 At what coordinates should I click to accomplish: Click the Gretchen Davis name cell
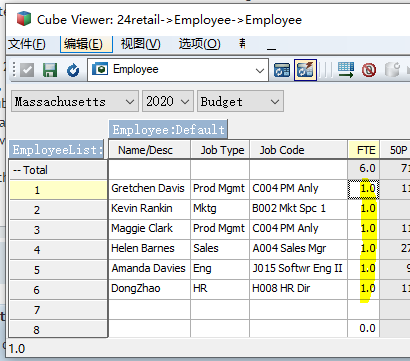pos(149,189)
